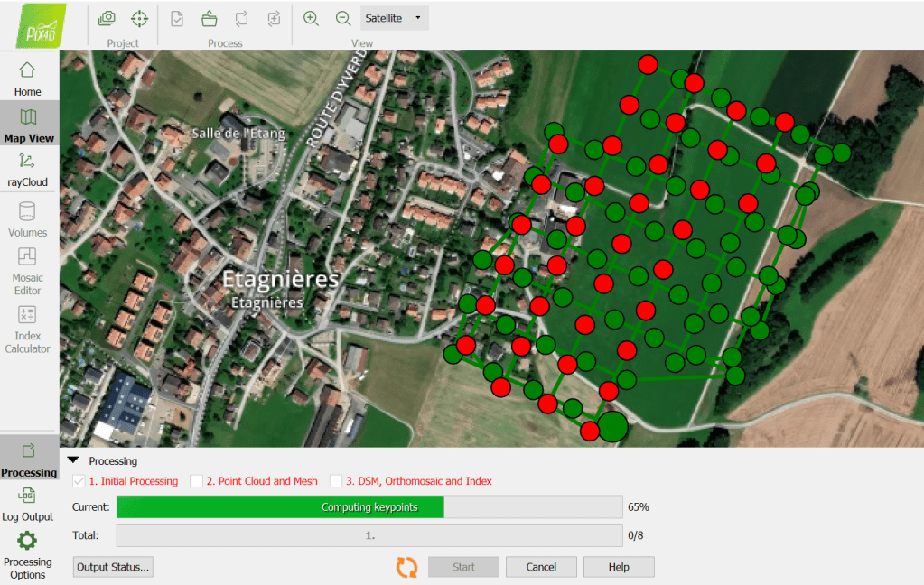The width and height of the screenshot is (924, 585).
Task: Open the Image Properties editor icon
Action: (x=108, y=17)
